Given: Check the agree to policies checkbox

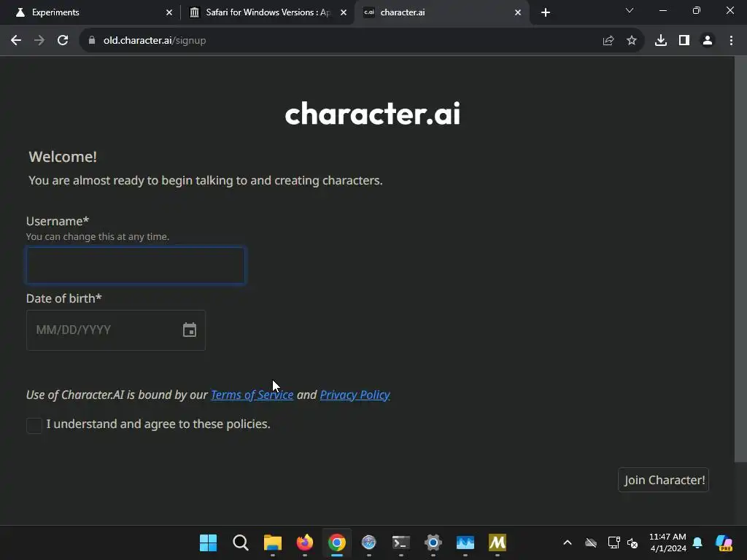Looking at the screenshot, I should click(x=34, y=425).
